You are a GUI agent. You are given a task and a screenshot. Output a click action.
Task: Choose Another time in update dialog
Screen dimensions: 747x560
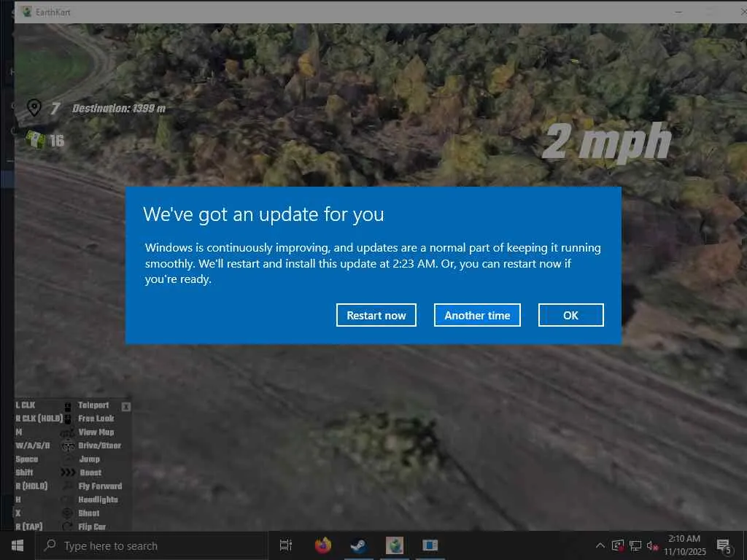pyautogui.click(x=477, y=315)
